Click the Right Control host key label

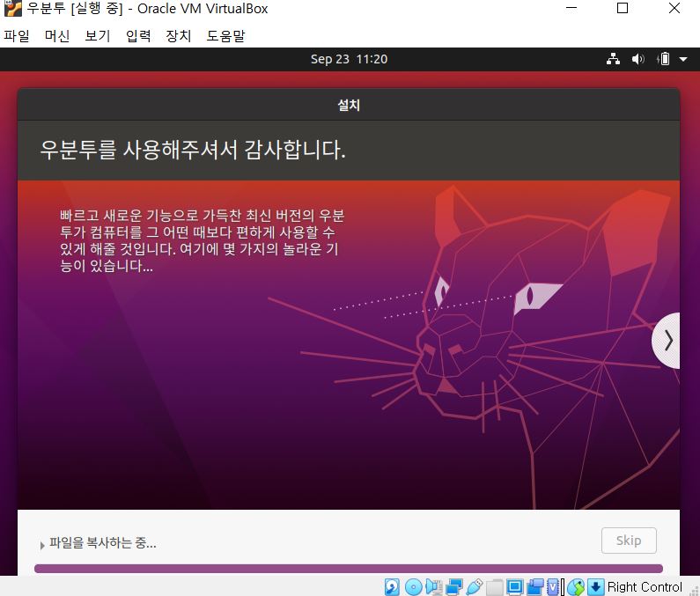pos(645,586)
